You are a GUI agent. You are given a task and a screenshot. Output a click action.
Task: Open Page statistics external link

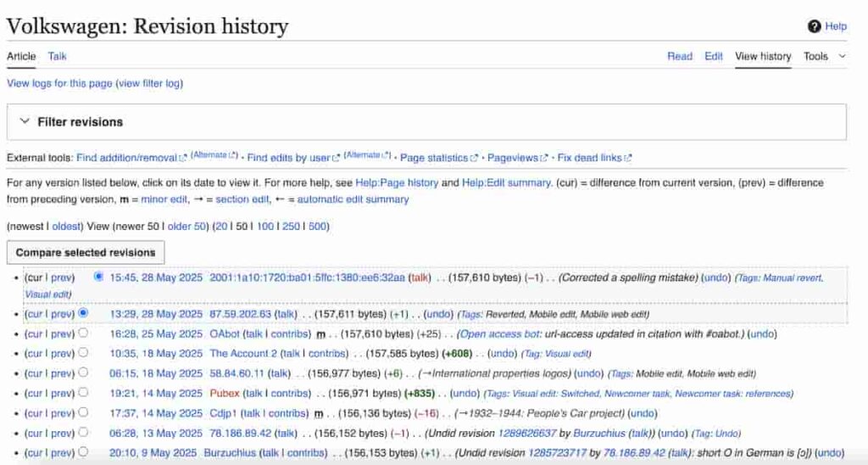(433, 158)
